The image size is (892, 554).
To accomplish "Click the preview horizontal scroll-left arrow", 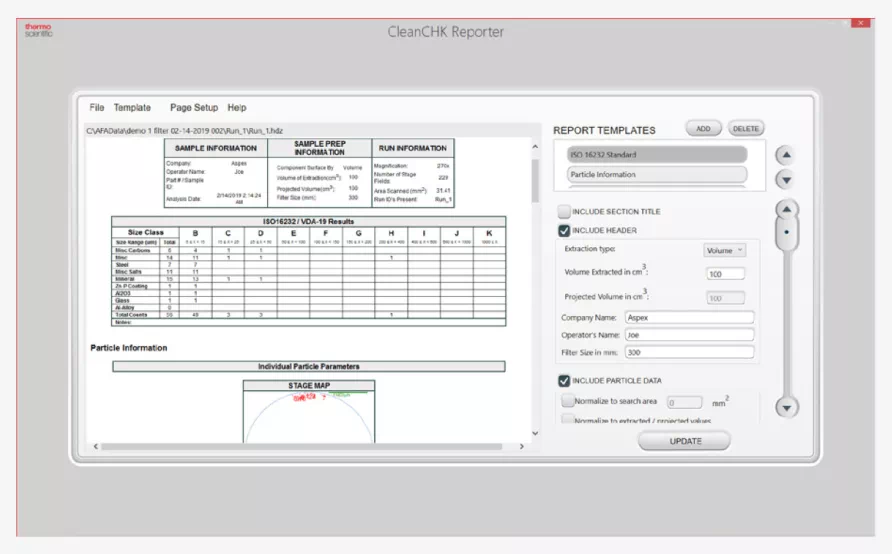I will pyautogui.click(x=96, y=446).
